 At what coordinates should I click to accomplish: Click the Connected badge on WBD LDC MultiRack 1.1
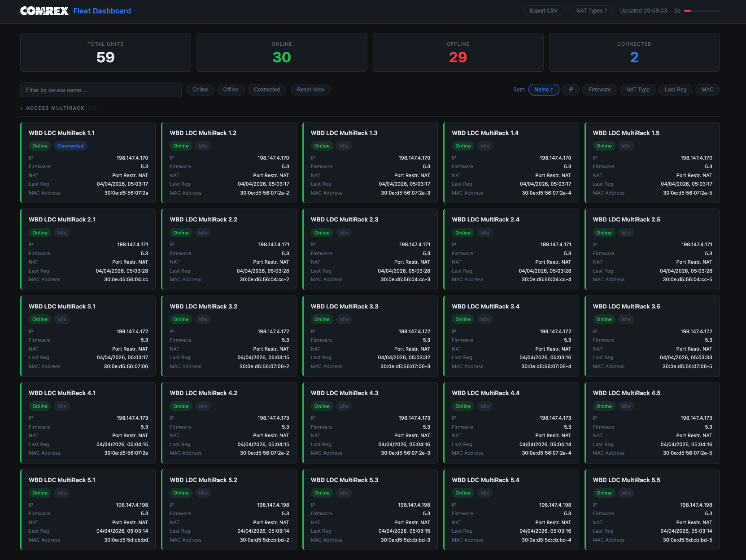coord(70,145)
